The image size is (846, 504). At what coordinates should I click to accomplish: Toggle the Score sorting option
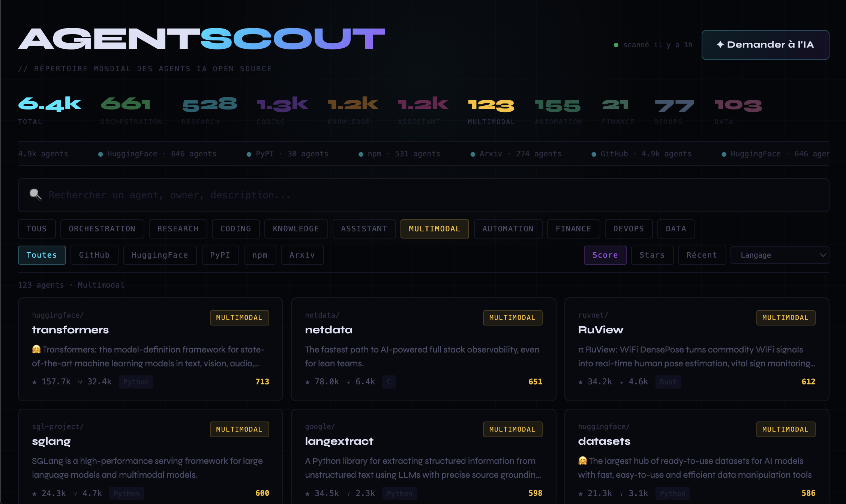pos(605,255)
